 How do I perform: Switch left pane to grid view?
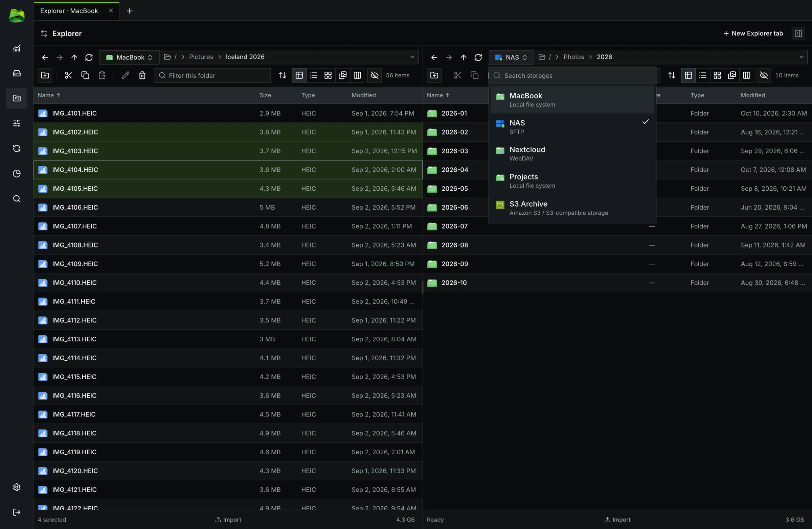click(x=328, y=75)
